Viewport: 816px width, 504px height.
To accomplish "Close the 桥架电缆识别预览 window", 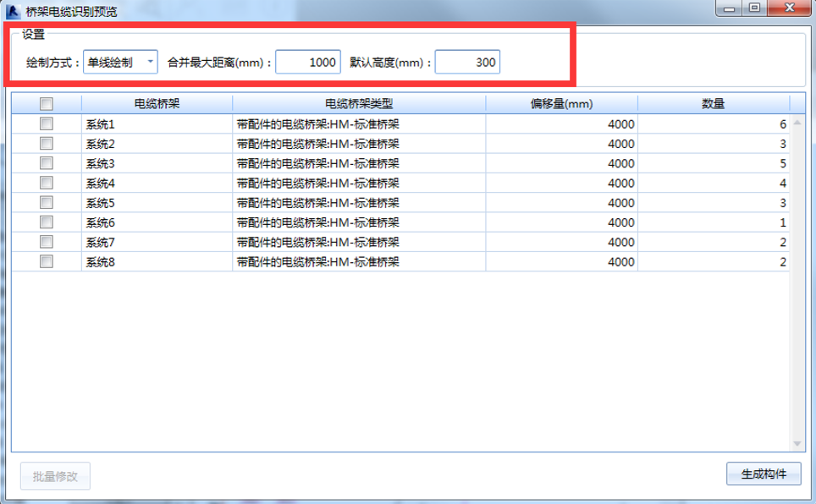I will coord(790,8).
